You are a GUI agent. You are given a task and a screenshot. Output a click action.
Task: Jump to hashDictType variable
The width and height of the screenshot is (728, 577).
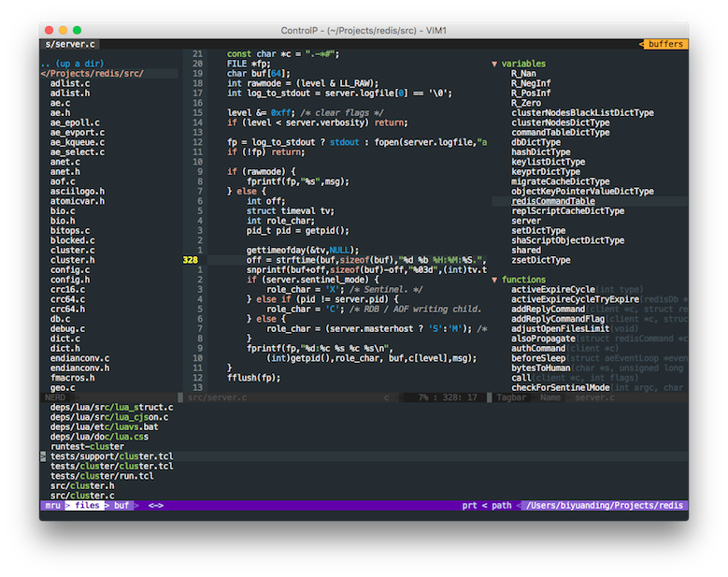(x=541, y=152)
